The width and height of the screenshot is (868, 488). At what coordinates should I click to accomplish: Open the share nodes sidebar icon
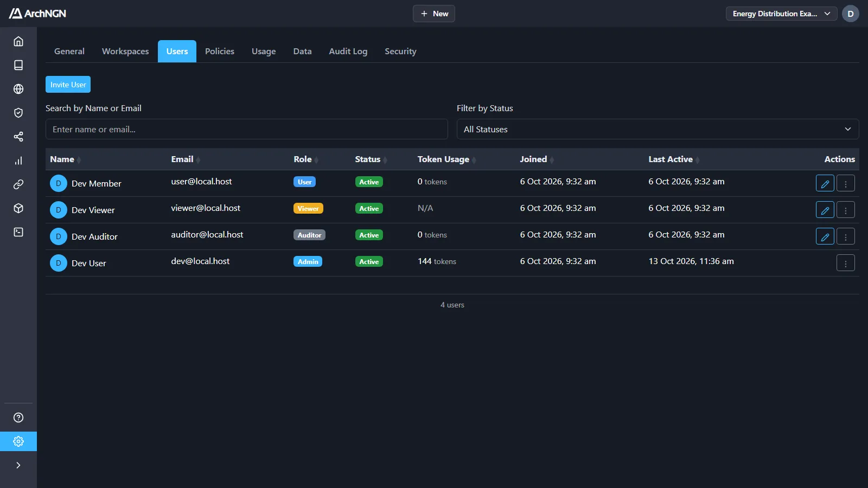pos(18,137)
